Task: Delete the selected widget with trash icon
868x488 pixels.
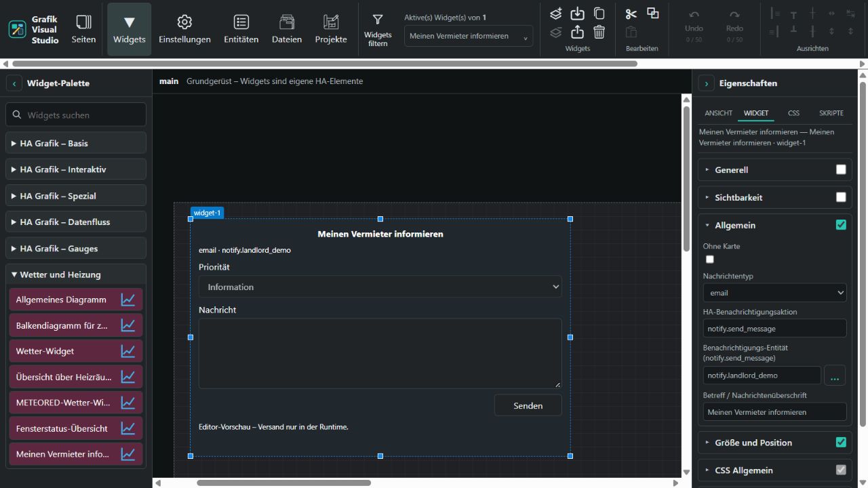Action: pos(599,32)
